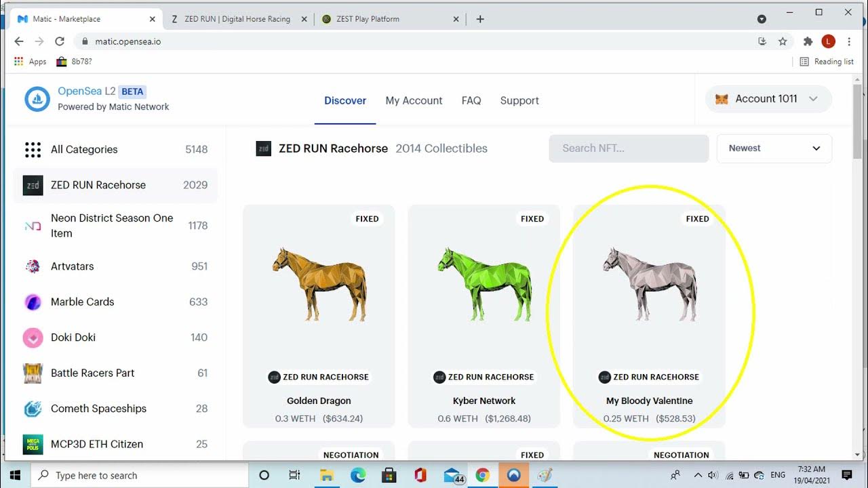Click the MetaMask fox icon in the account button
Viewport: 868px width, 488px height.
[722, 99]
